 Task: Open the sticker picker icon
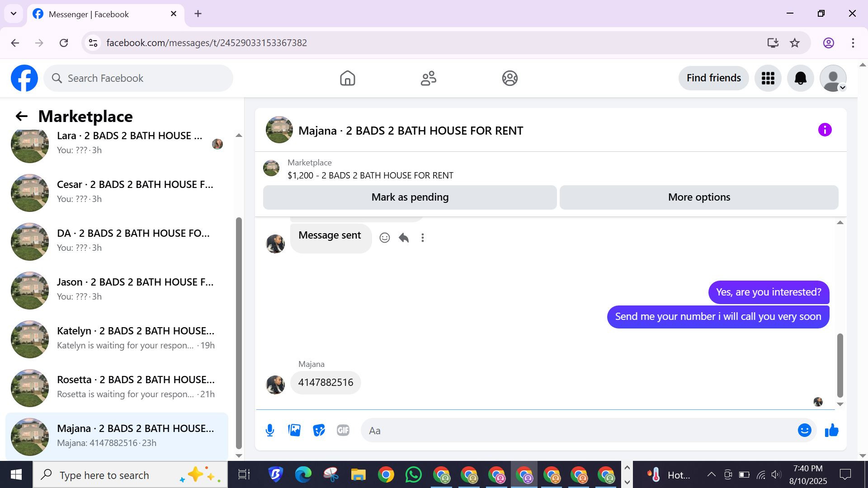319,430
